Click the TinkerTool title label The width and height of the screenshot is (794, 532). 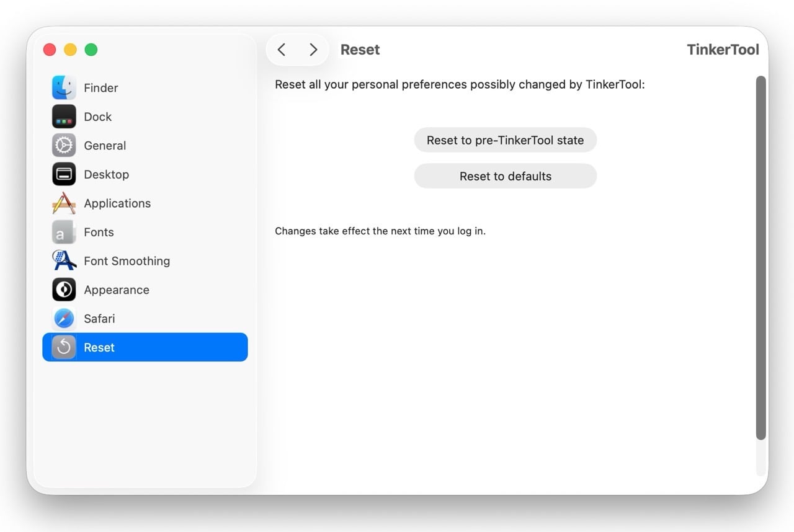click(x=723, y=49)
